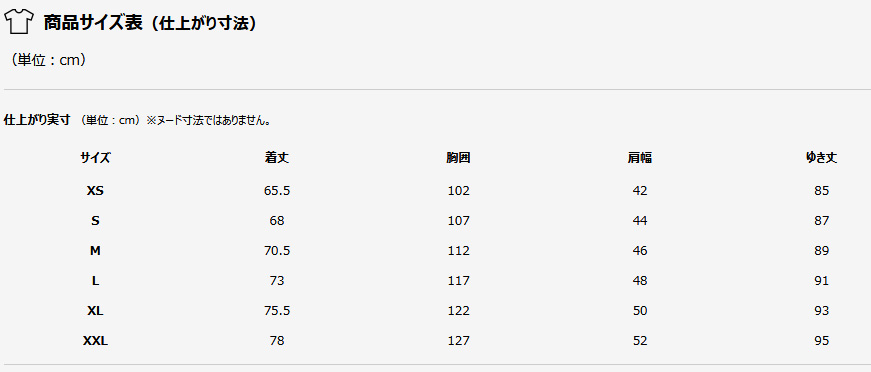
Task: Select the ゆき丈 column header
Action: pyautogui.click(x=821, y=158)
